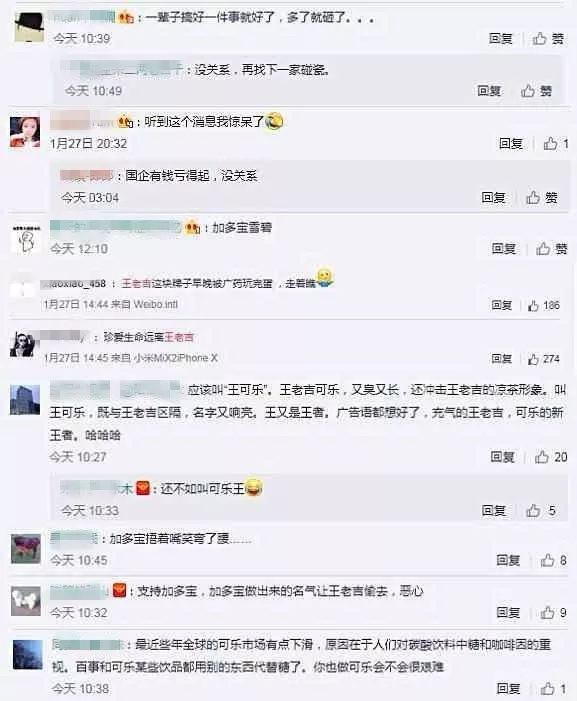Open the red 王老吉 link in 珍爱生命 comment
This screenshot has height=701, width=577.
(x=179, y=338)
